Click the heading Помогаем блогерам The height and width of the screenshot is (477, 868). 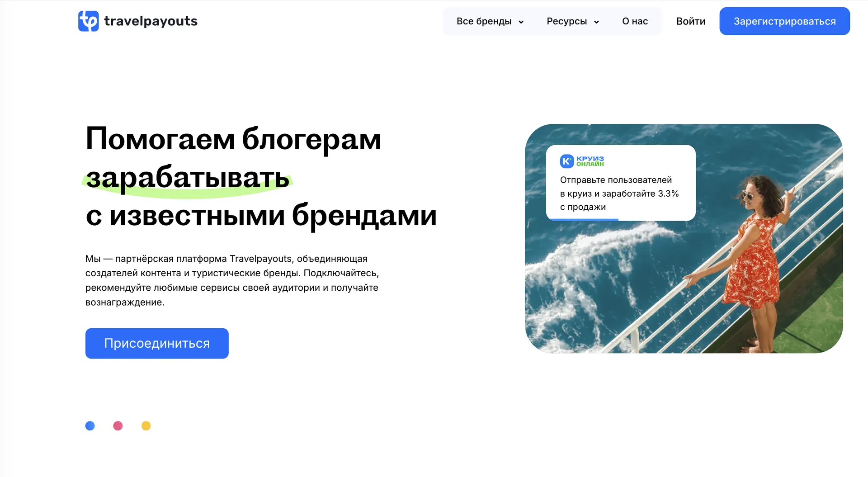click(x=233, y=139)
